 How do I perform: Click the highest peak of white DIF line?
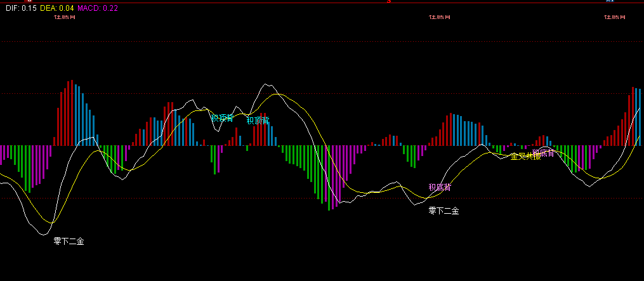tap(270, 84)
